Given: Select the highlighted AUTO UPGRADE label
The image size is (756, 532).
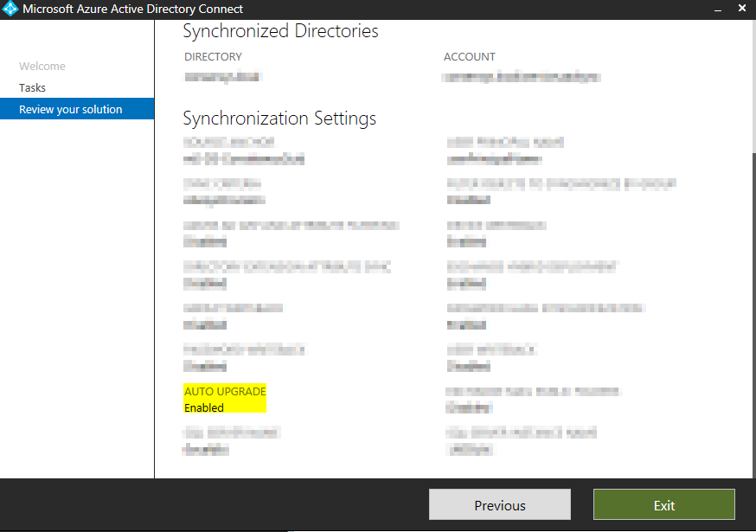Looking at the screenshot, I should [225, 391].
